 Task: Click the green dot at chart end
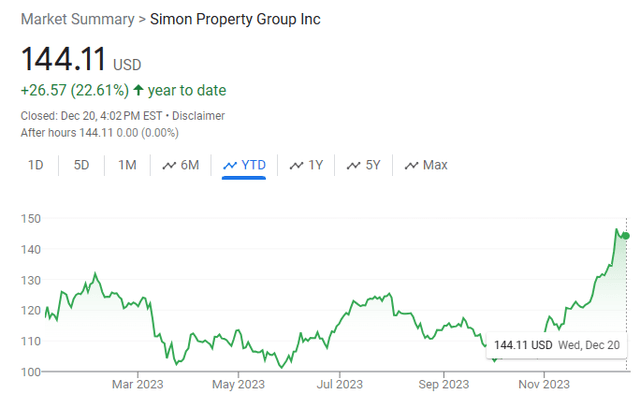(626, 236)
